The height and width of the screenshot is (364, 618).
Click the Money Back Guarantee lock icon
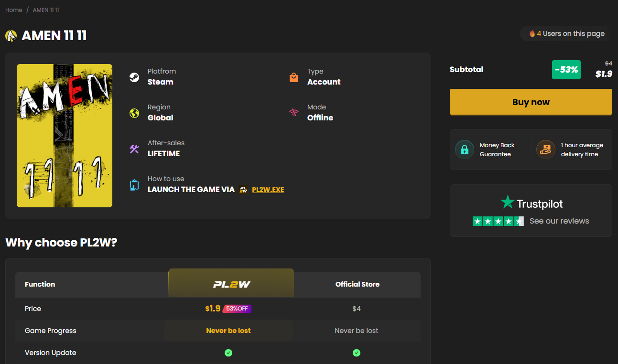pyautogui.click(x=464, y=150)
